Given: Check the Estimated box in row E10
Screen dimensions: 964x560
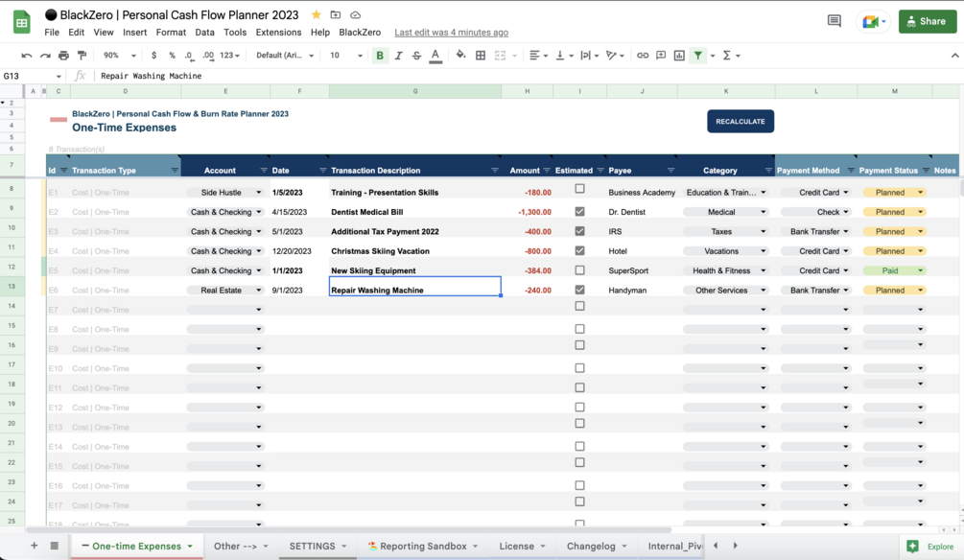Looking at the screenshot, I should click(x=579, y=367).
